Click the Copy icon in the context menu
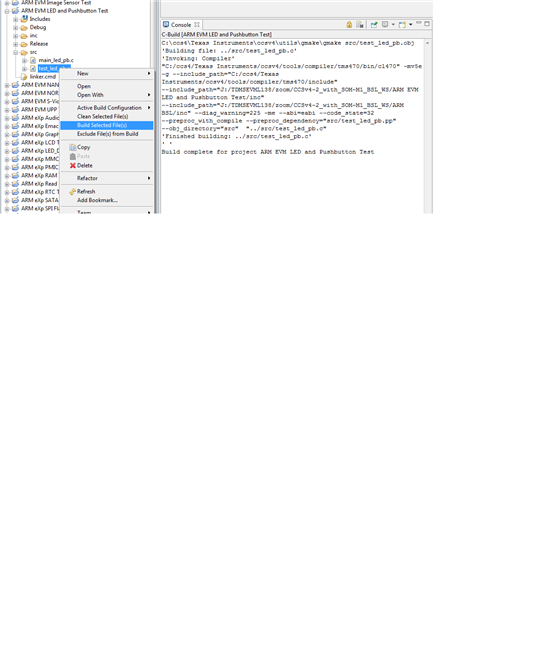The width and height of the screenshot is (550, 660). click(x=73, y=147)
